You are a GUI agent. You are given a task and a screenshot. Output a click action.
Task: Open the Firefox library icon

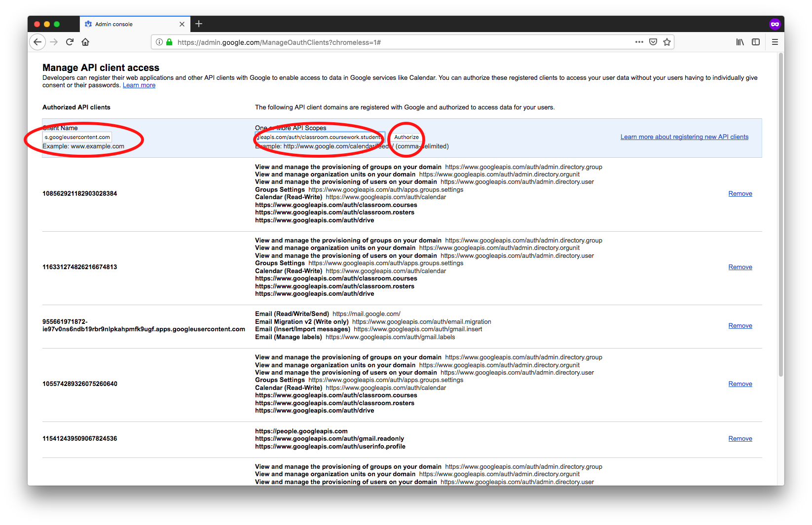[x=739, y=42]
